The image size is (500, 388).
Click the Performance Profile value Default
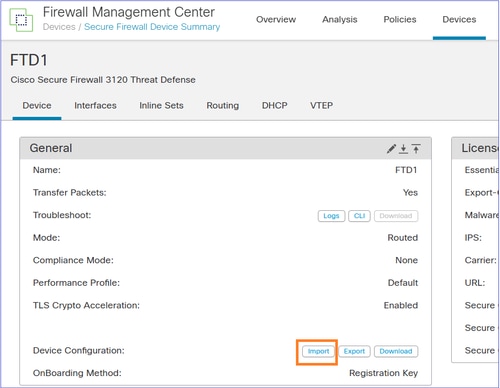[403, 283]
